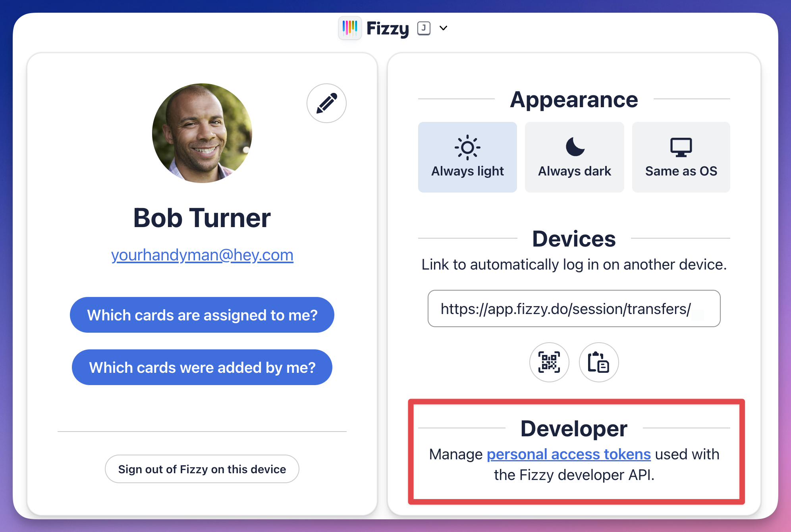Sign out of Fizzy on this device
The height and width of the screenshot is (532, 791).
[x=202, y=469]
